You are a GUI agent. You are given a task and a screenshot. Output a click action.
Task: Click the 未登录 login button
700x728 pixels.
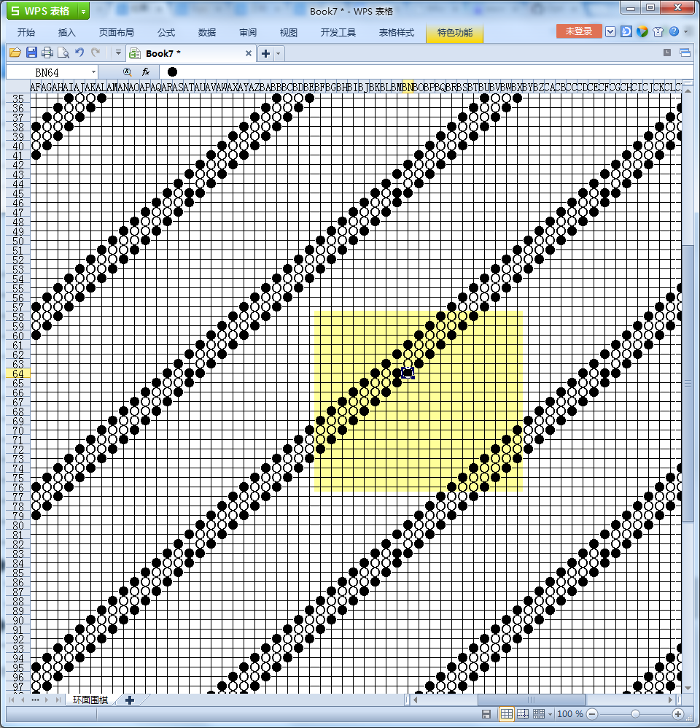point(579,32)
